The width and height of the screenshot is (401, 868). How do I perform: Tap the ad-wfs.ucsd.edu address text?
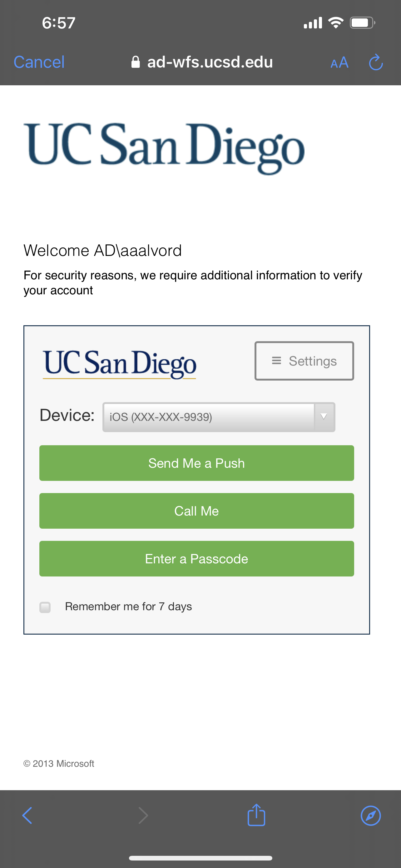(210, 62)
